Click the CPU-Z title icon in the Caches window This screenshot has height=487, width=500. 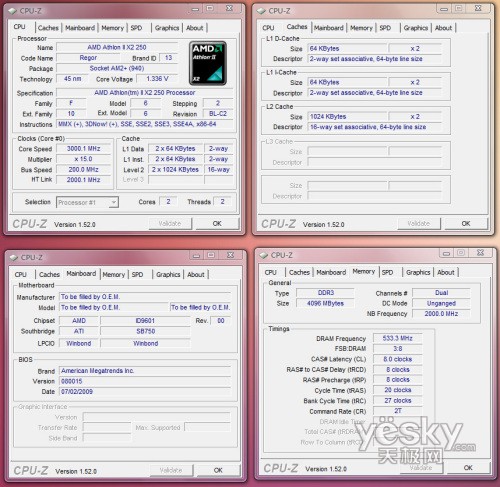[x=261, y=11]
